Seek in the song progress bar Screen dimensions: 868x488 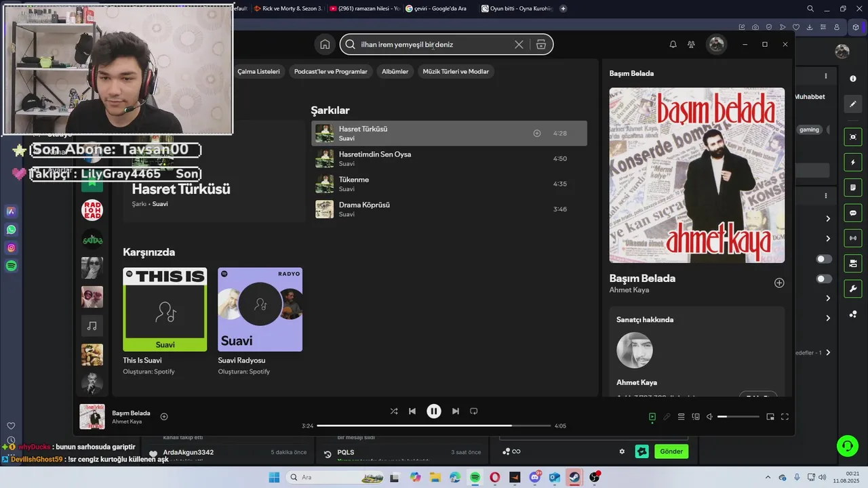(434, 426)
